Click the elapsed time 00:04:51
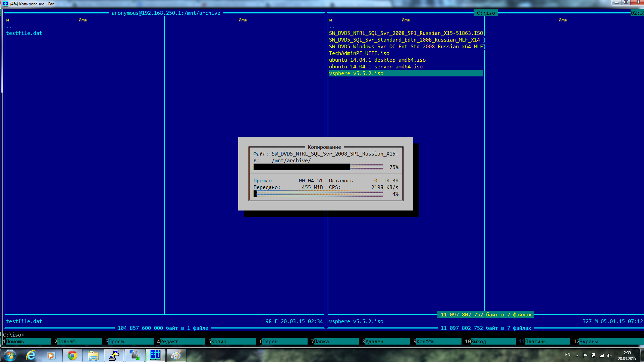644x362 pixels. tap(311, 180)
